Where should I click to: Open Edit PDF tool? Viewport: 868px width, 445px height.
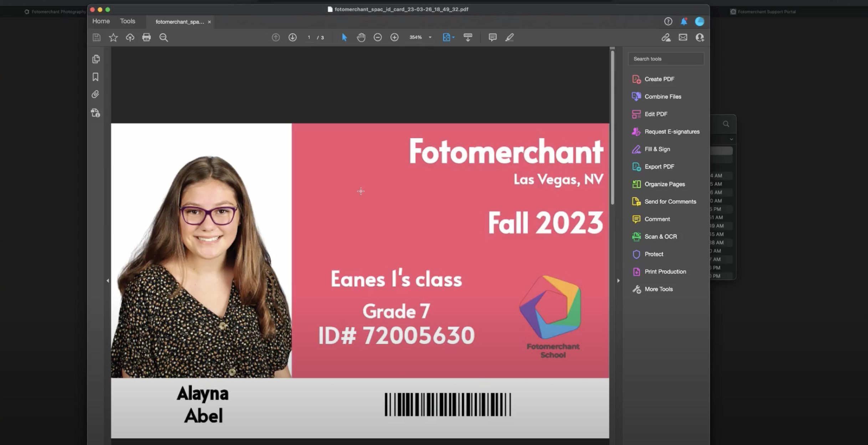[x=650, y=114]
